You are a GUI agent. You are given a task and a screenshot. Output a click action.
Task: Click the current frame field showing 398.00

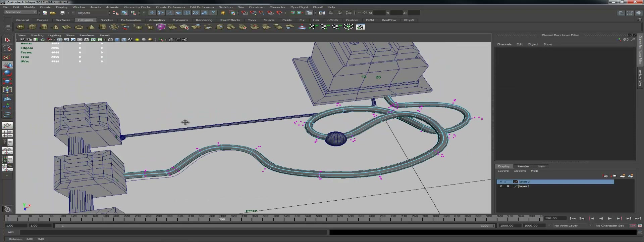[555, 218]
